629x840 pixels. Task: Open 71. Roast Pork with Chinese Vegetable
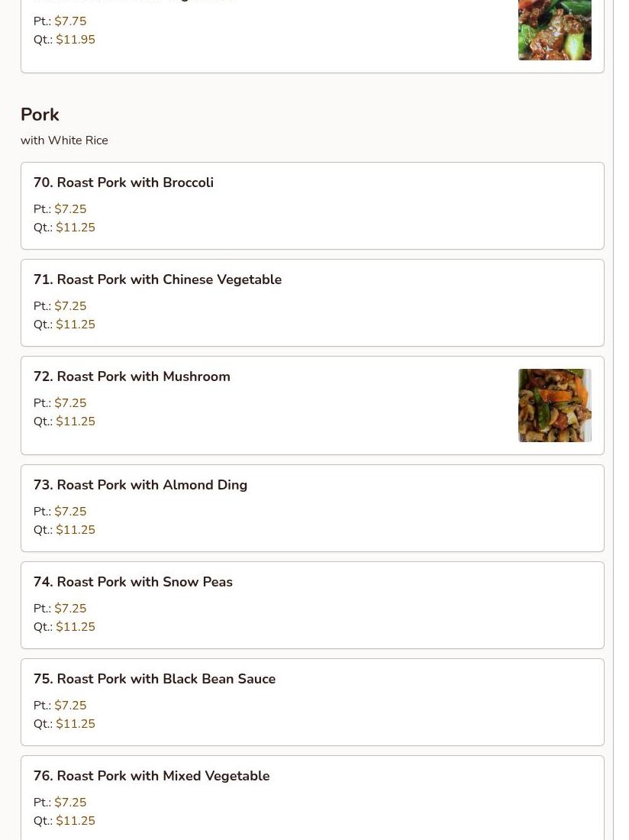[157, 279]
